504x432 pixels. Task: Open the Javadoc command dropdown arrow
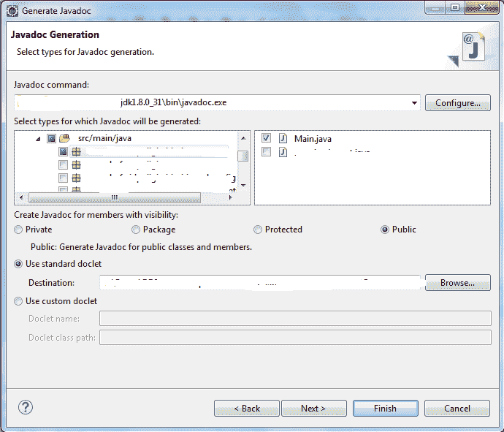click(414, 103)
